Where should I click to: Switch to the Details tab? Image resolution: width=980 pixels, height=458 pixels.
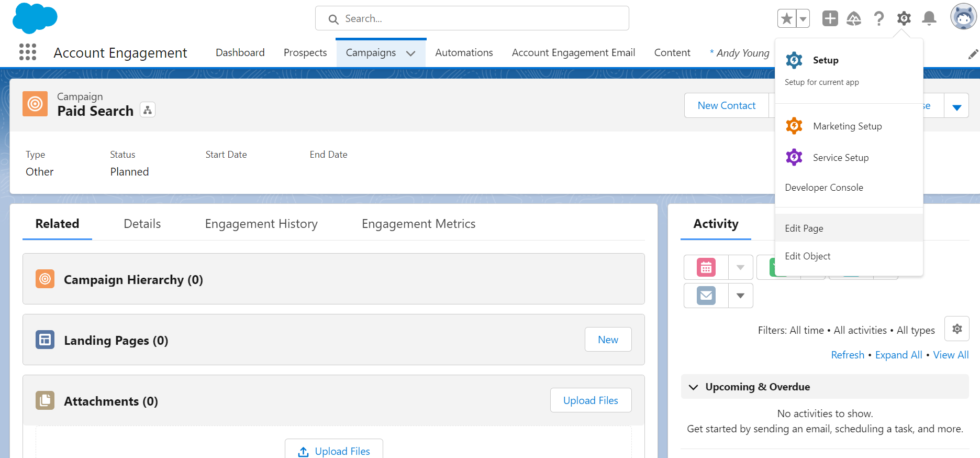coord(142,224)
